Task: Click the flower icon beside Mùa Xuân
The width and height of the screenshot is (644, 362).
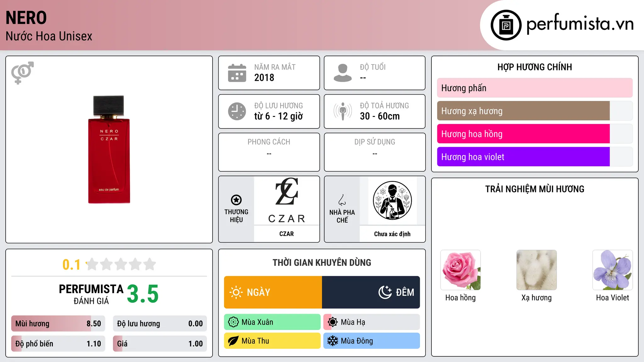Action: pyautogui.click(x=233, y=322)
